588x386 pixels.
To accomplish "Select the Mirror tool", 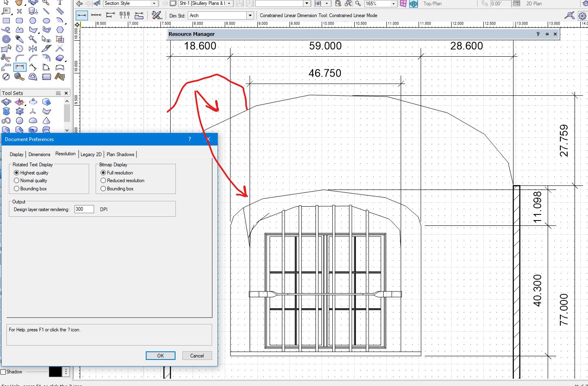I will (x=32, y=49).
